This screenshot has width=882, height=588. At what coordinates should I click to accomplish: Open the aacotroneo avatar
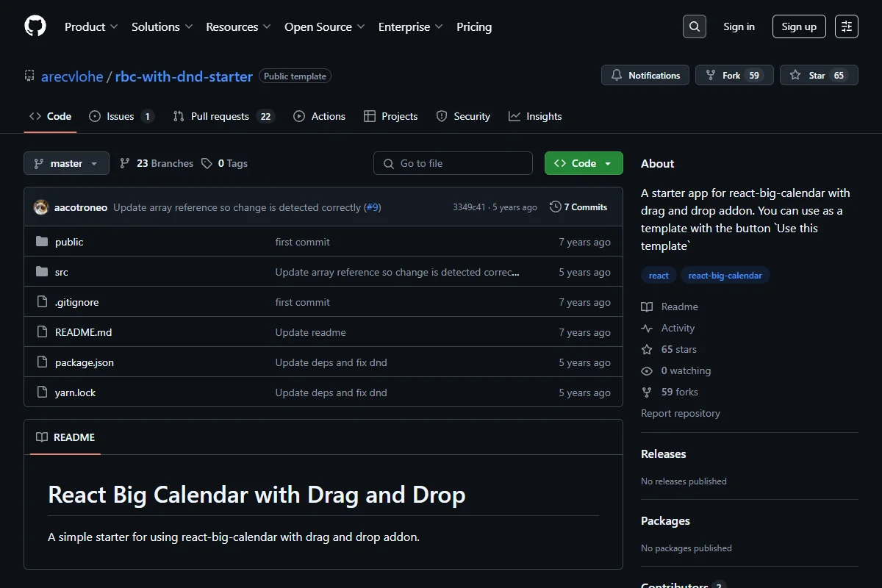pos(41,207)
